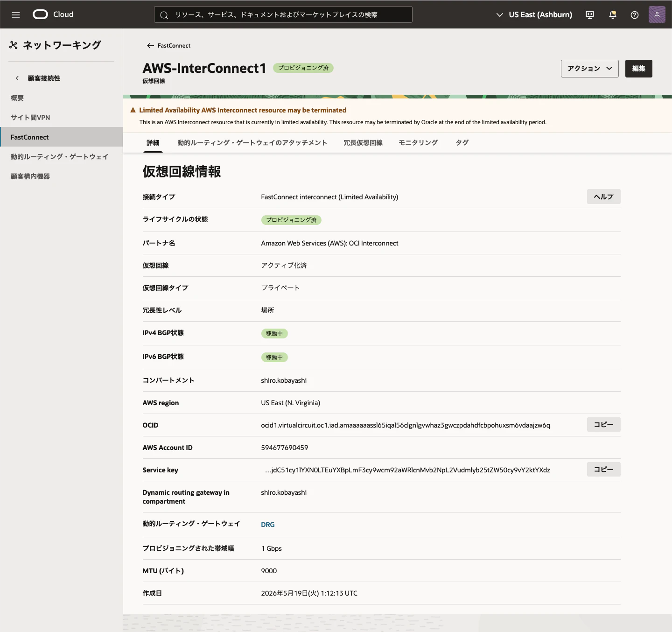The height and width of the screenshot is (632, 672).
Task: Go back to 顧客接続性
Action: coord(44,78)
